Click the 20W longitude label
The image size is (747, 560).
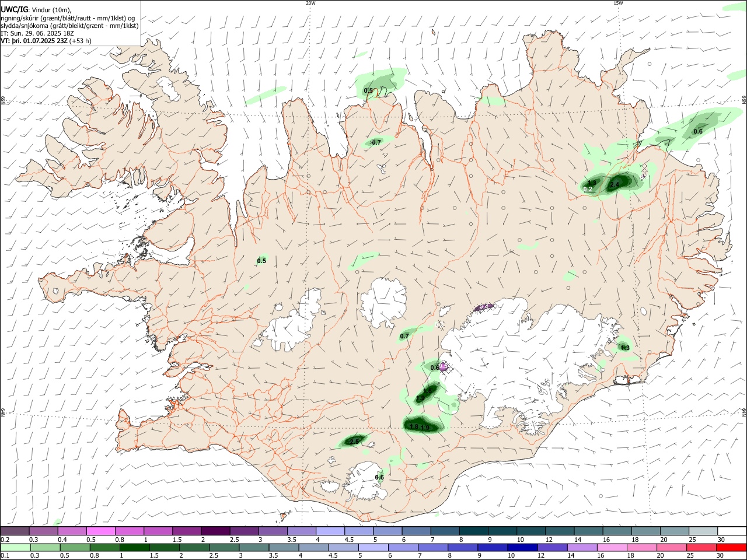point(310,3)
